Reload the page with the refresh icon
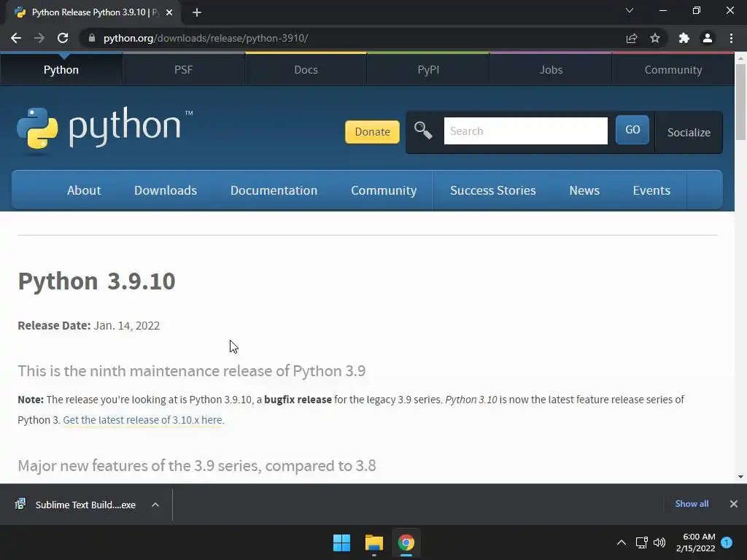The height and width of the screenshot is (560, 747). [63, 38]
